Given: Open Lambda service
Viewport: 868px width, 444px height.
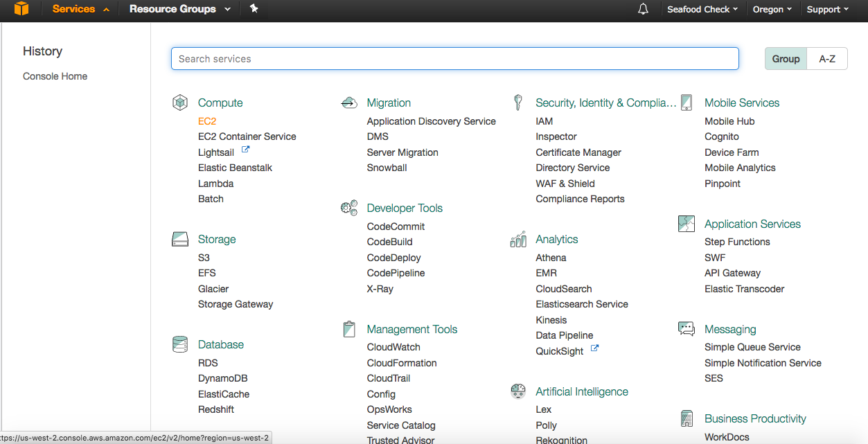Looking at the screenshot, I should [x=216, y=184].
